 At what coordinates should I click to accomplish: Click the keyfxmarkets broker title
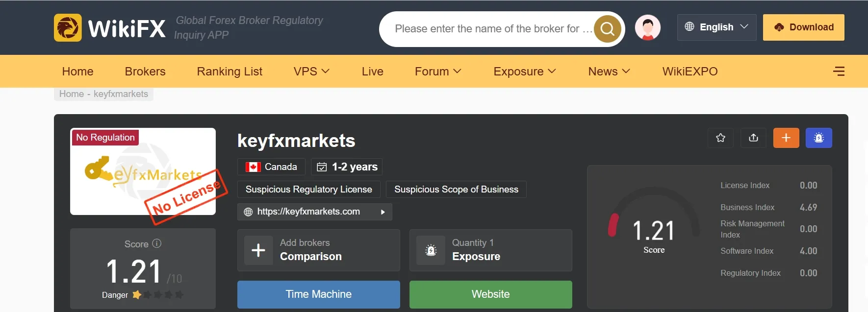tap(296, 141)
